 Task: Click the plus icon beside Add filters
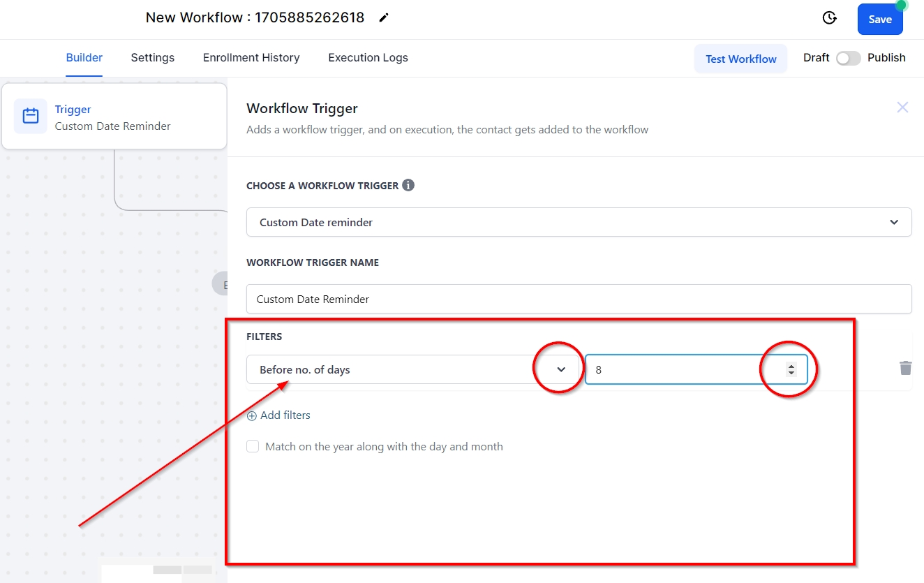(252, 415)
